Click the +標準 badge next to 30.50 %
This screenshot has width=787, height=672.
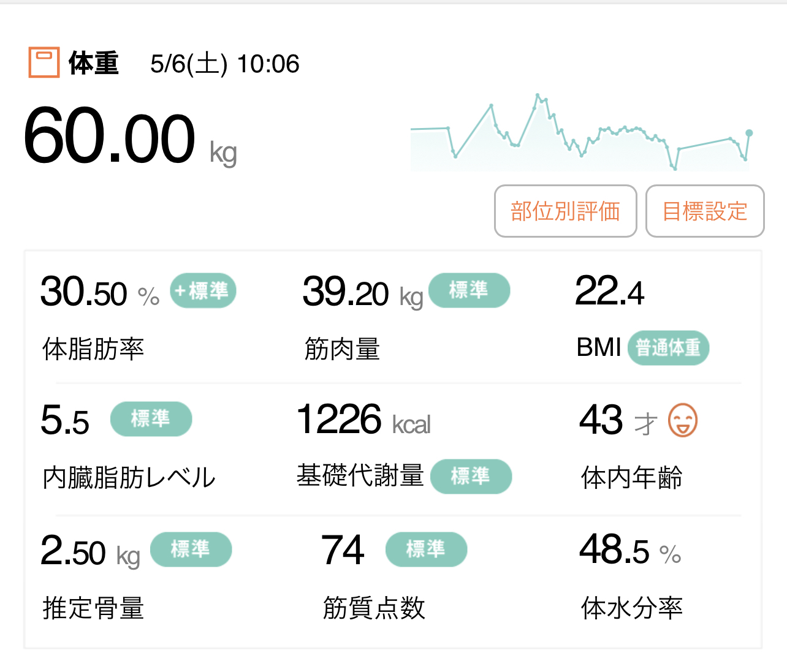point(203,290)
